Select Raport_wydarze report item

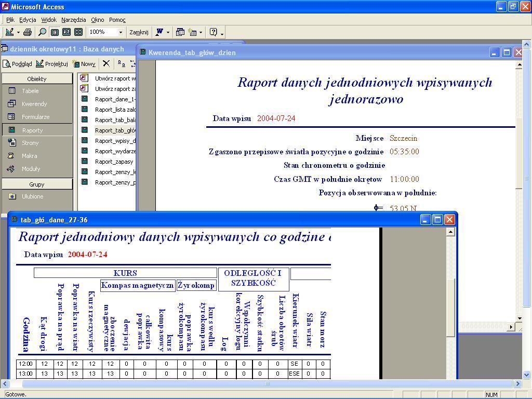[108, 151]
